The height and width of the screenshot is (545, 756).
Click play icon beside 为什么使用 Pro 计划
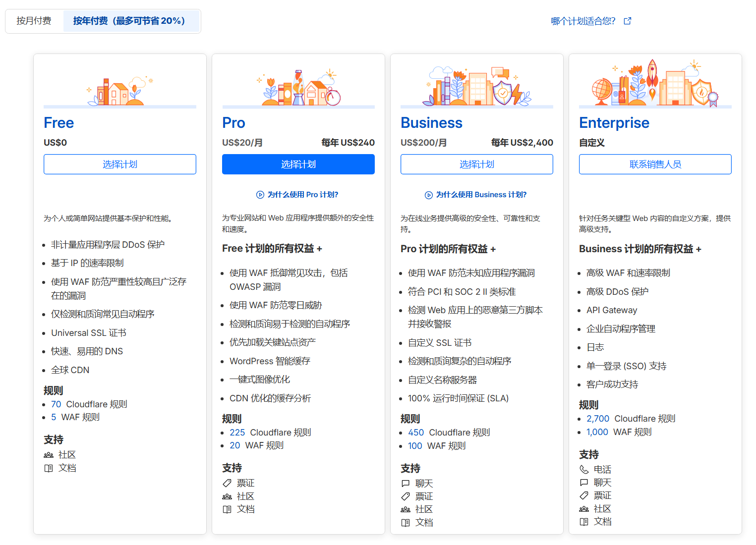(260, 195)
